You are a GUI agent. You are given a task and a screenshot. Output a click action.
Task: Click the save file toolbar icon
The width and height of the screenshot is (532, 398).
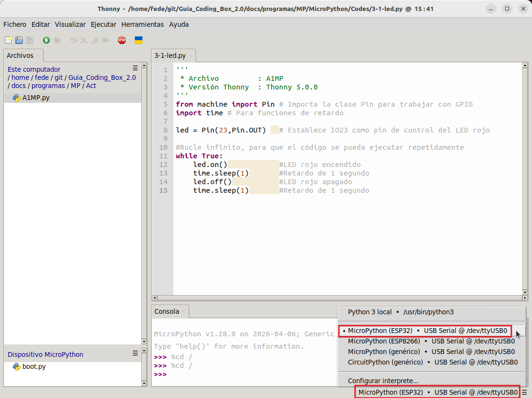coord(30,40)
